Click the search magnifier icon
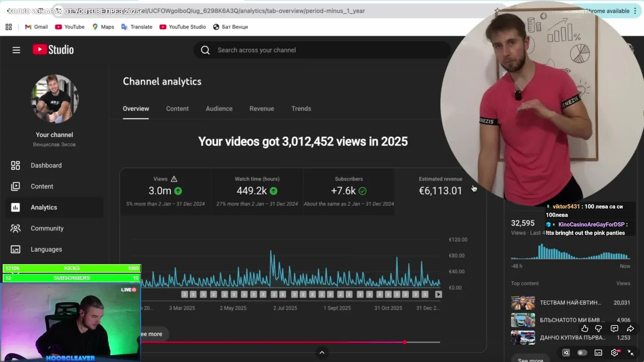 pos(205,50)
